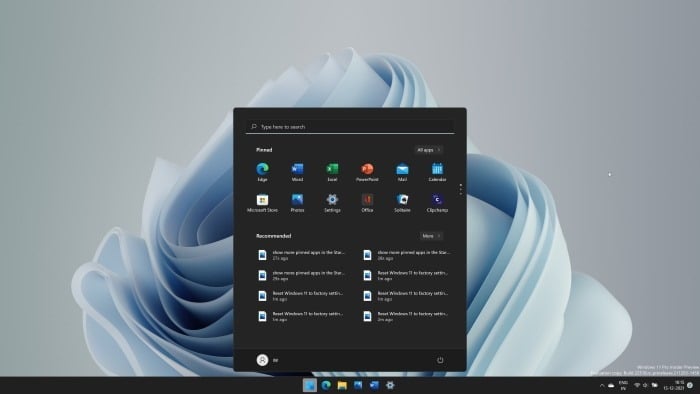The image size is (700, 394).
Task: Open the notification center badge icon
Action: pos(690,385)
